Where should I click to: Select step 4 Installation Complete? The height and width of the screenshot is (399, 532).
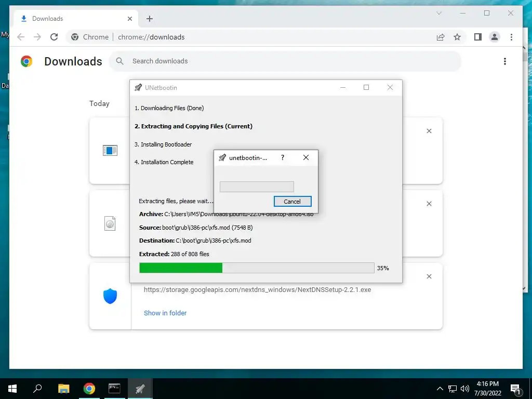(164, 162)
